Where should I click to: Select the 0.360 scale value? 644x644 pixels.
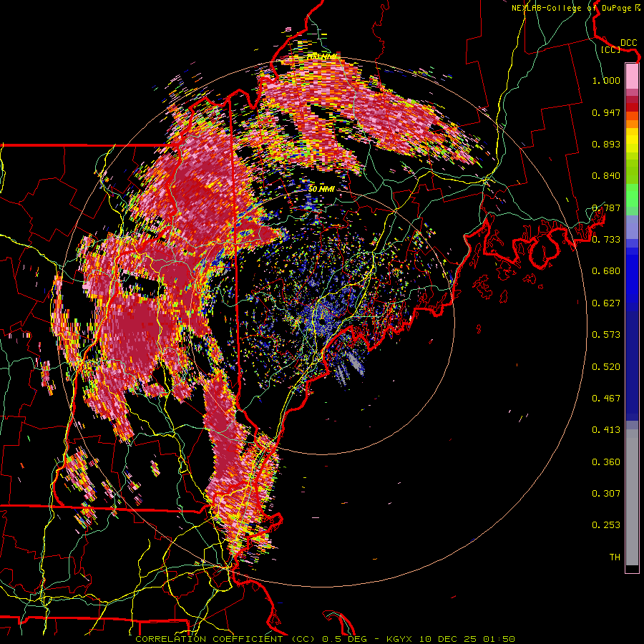(606, 462)
